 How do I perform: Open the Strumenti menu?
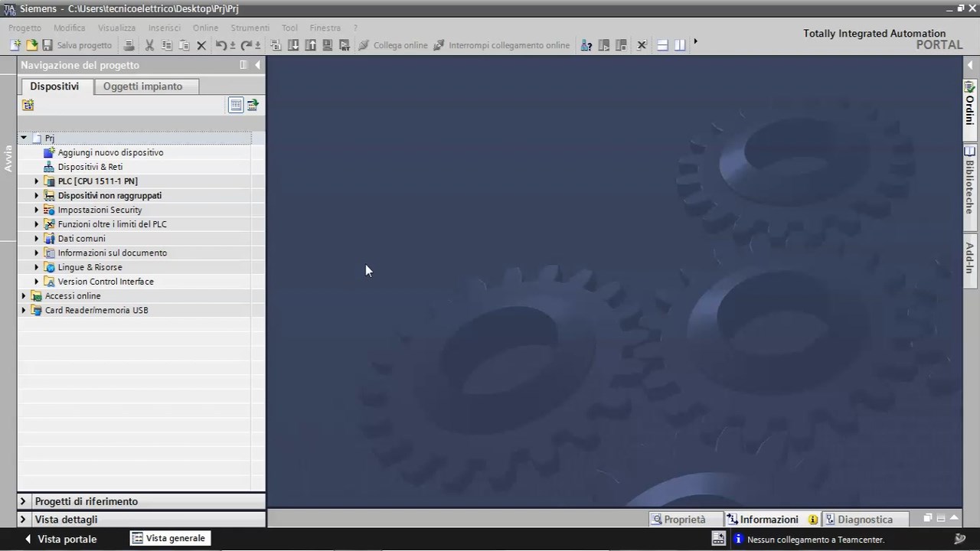tap(250, 28)
